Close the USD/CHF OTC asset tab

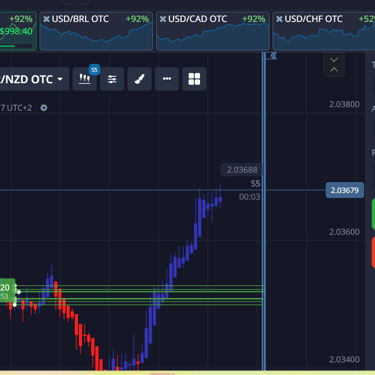point(279,19)
